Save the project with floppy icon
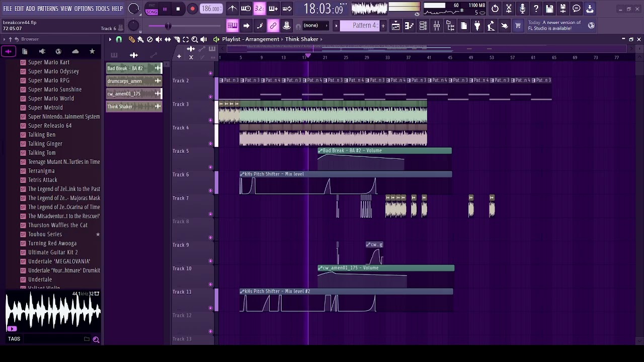This screenshot has height=362, width=644. coord(549,9)
